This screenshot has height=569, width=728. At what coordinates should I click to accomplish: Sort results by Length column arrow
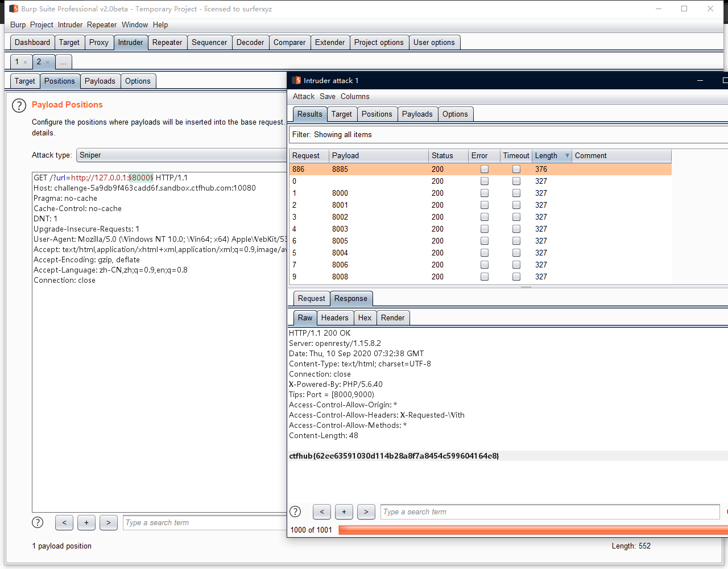[x=567, y=155]
